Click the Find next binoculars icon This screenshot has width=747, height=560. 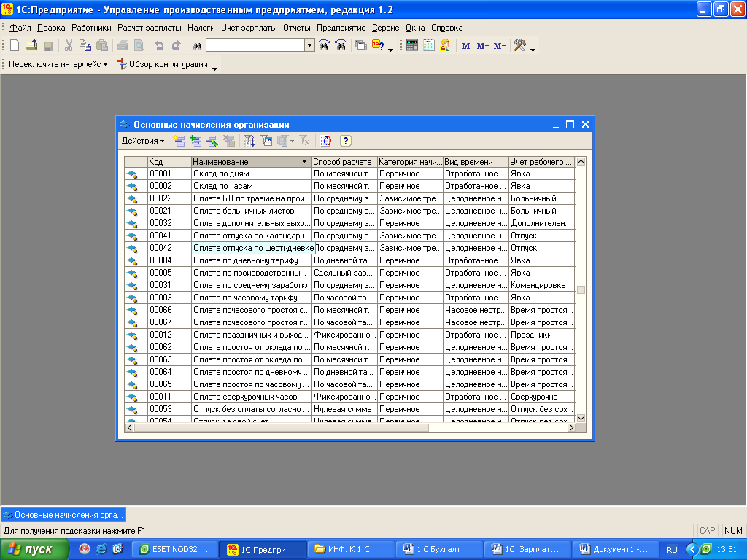(324, 45)
